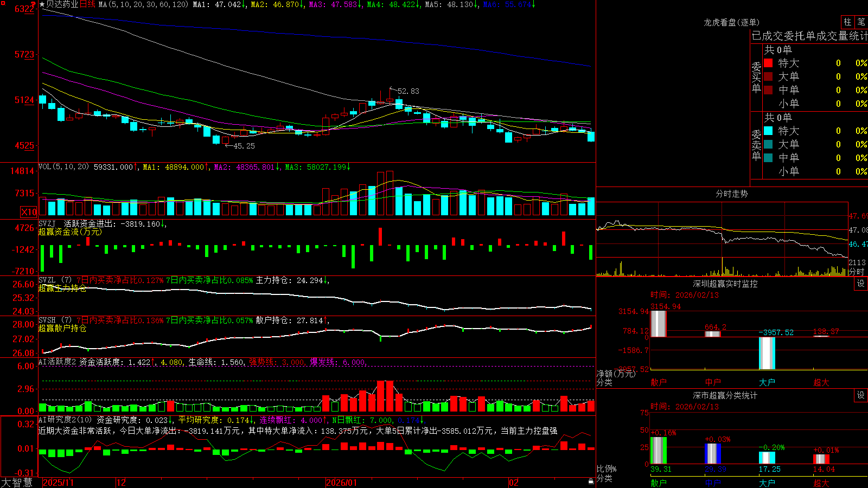Switch 龙虎看盘 to 笔 view

tap(861, 22)
